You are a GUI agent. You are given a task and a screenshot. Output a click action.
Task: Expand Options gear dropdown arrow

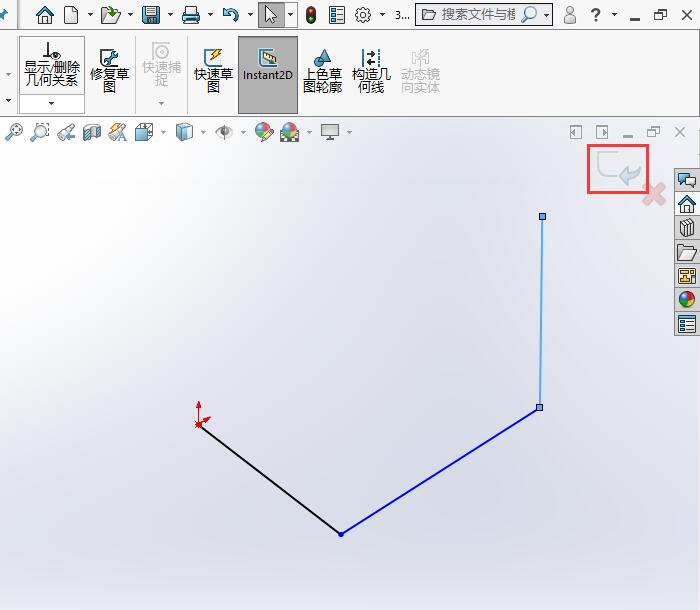coord(382,15)
